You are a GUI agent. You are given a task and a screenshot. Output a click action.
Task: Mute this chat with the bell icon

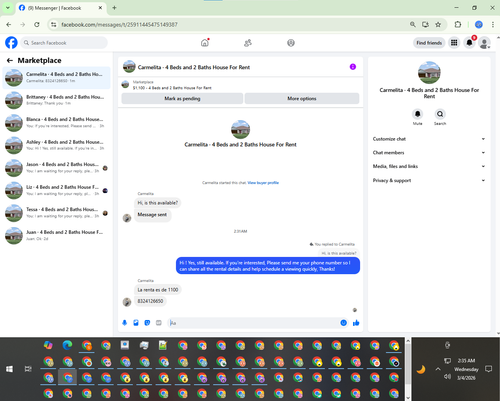click(x=417, y=114)
